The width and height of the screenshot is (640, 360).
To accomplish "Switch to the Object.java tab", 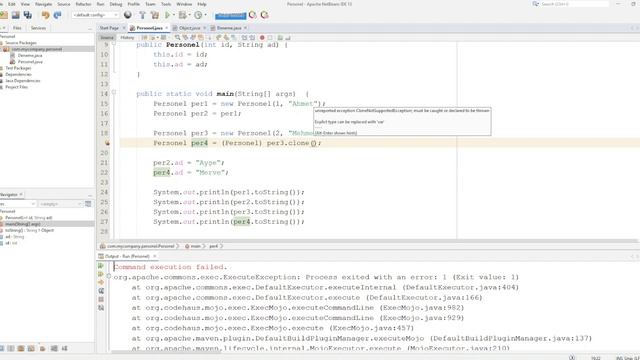I will point(190,28).
